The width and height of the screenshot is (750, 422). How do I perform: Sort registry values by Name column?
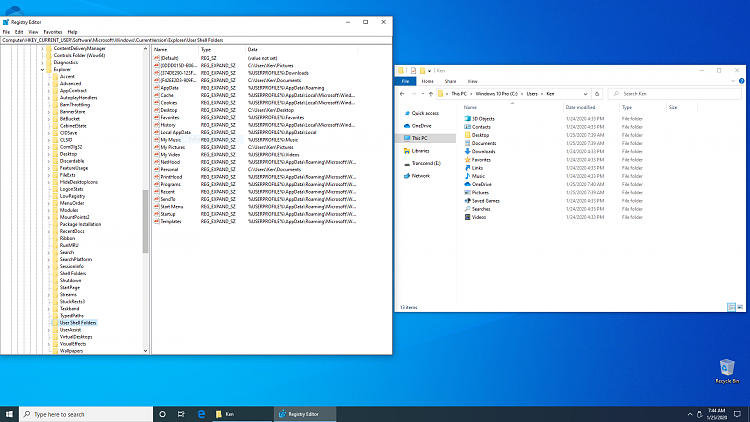tap(175, 49)
